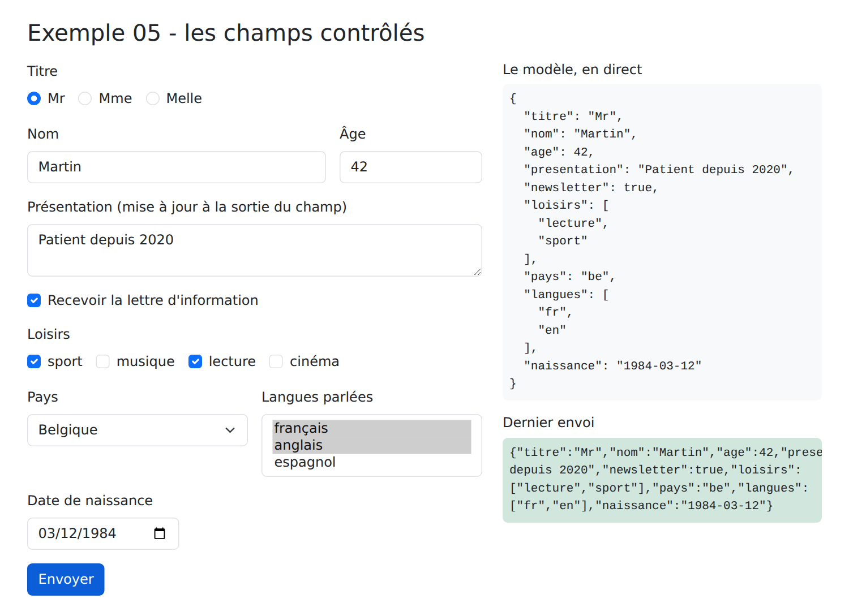This screenshot has height=616, width=849.
Task: Open the Pays dropdown showing Belgique
Action: point(138,430)
